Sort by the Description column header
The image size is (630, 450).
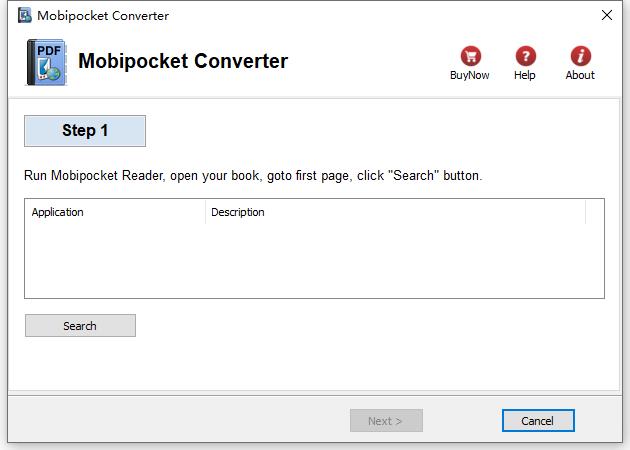pos(395,212)
